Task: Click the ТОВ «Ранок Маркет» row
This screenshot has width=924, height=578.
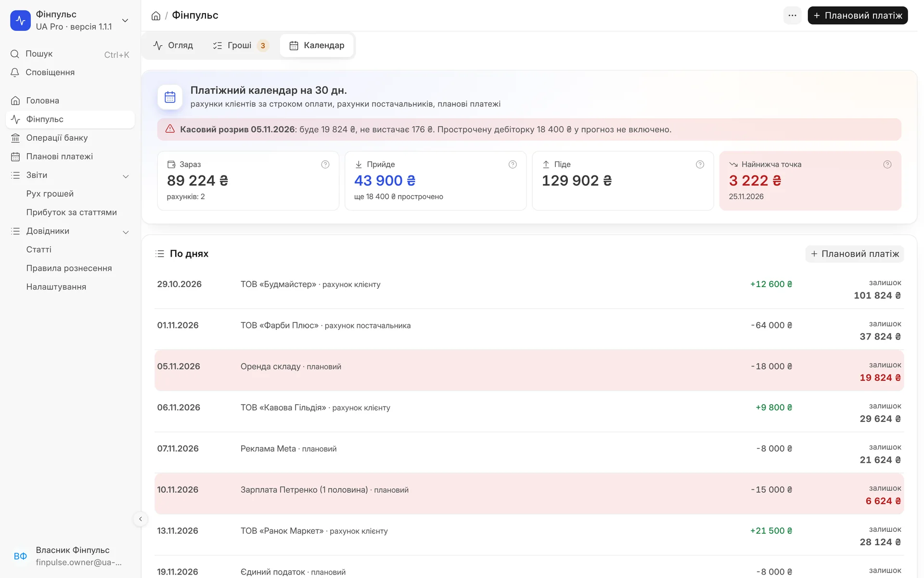Action: click(529, 535)
